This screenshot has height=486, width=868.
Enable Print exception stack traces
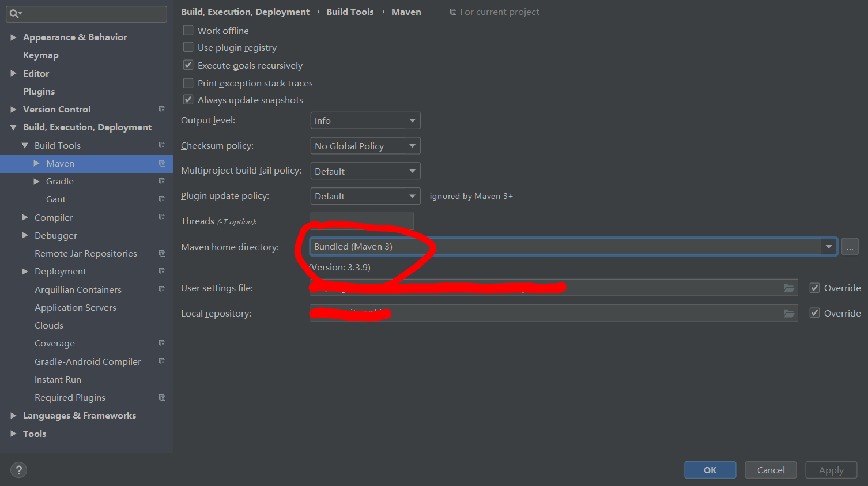(x=188, y=83)
